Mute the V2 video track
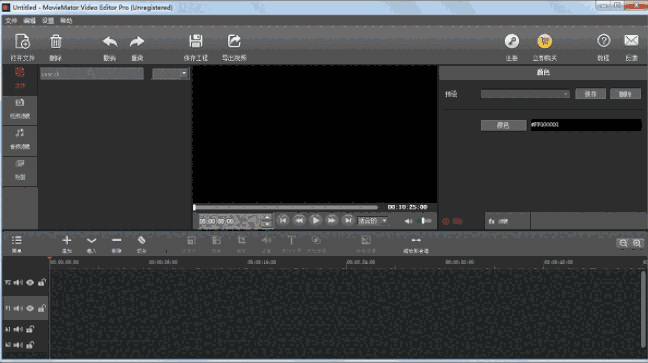Screen dimensions: 648x363 [18, 282]
